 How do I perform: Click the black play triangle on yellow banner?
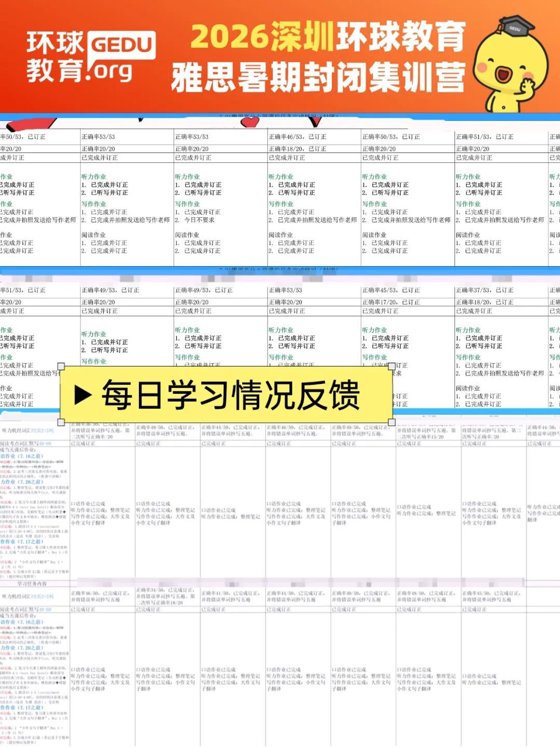tap(83, 395)
